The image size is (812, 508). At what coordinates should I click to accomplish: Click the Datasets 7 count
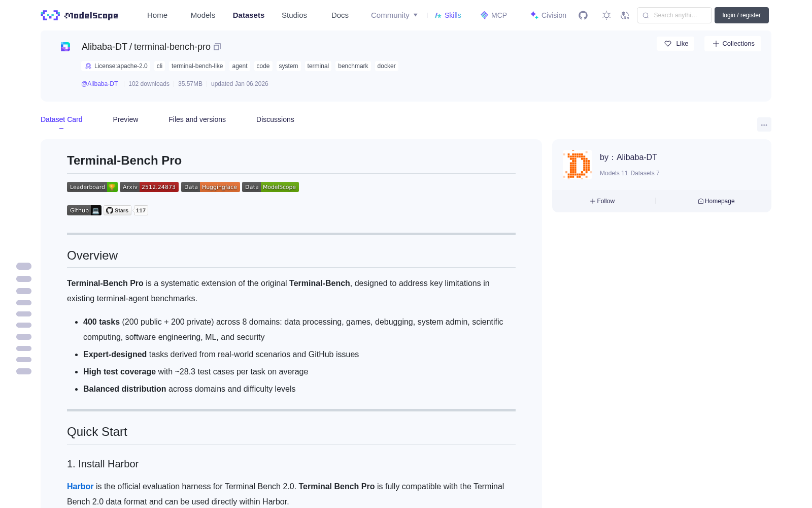645,173
